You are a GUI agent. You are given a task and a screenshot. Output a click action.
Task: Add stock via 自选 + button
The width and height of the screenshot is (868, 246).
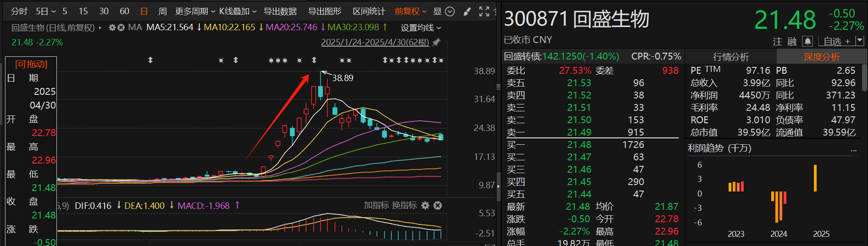[x=837, y=41]
